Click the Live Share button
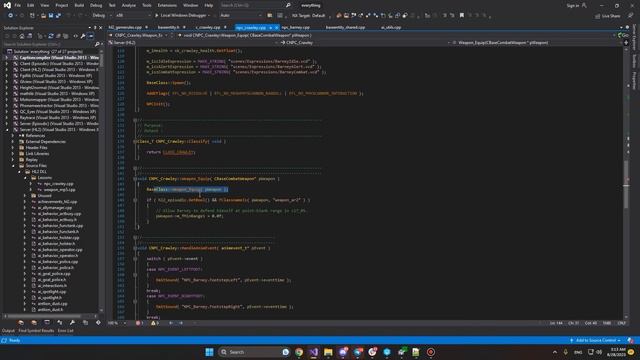 point(607,16)
